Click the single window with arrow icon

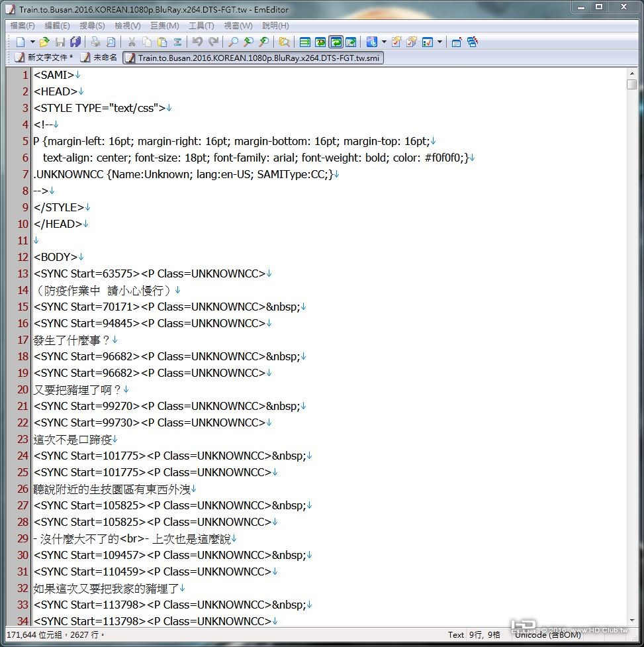(x=457, y=42)
